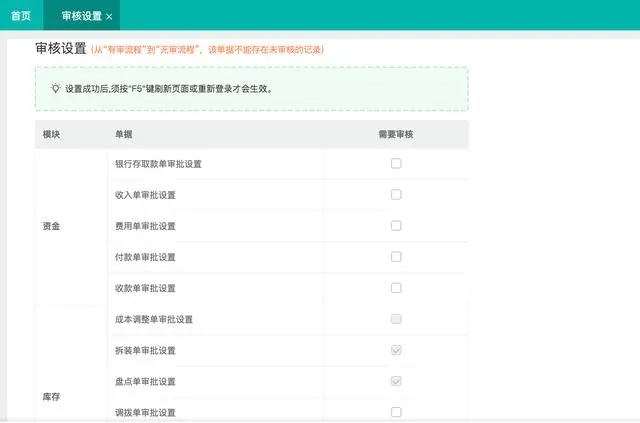640x423 pixels.
Task: Click the F5 refresh notice banner text
Action: [169, 89]
